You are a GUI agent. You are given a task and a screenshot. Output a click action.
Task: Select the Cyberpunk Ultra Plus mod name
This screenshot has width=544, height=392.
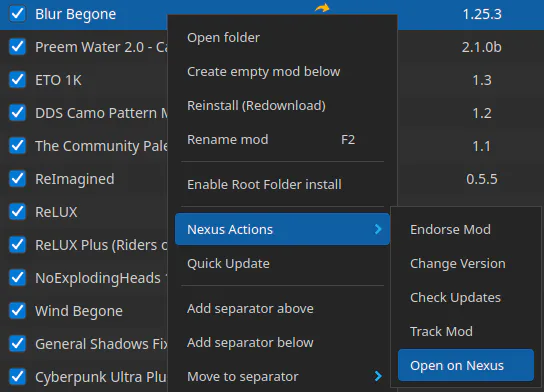point(101,377)
